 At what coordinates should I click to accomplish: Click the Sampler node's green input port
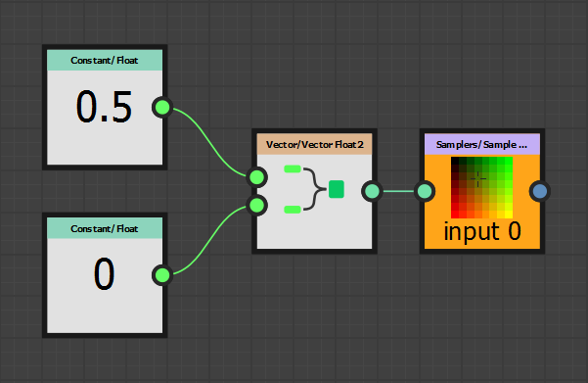pyautogui.click(x=425, y=191)
